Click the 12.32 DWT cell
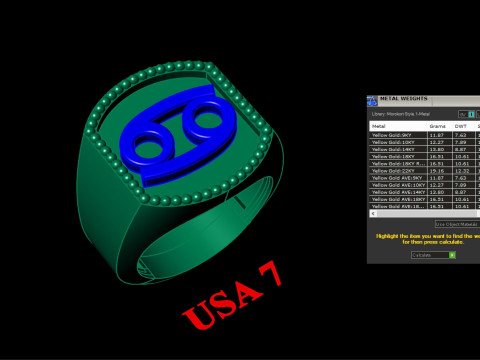 (463, 171)
